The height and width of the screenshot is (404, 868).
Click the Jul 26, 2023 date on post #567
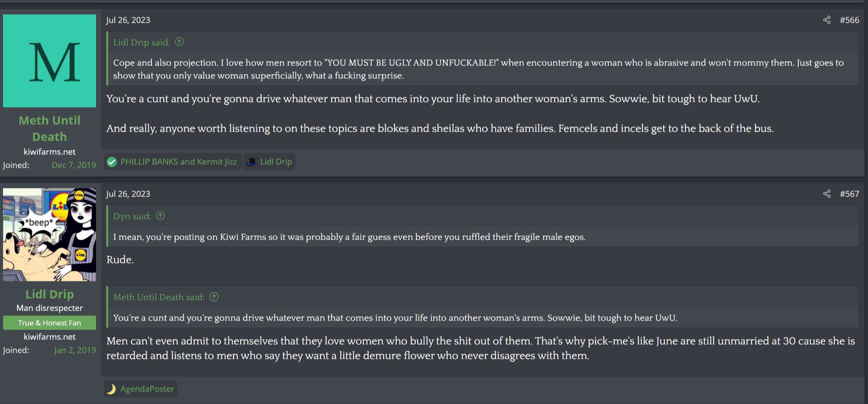point(128,194)
